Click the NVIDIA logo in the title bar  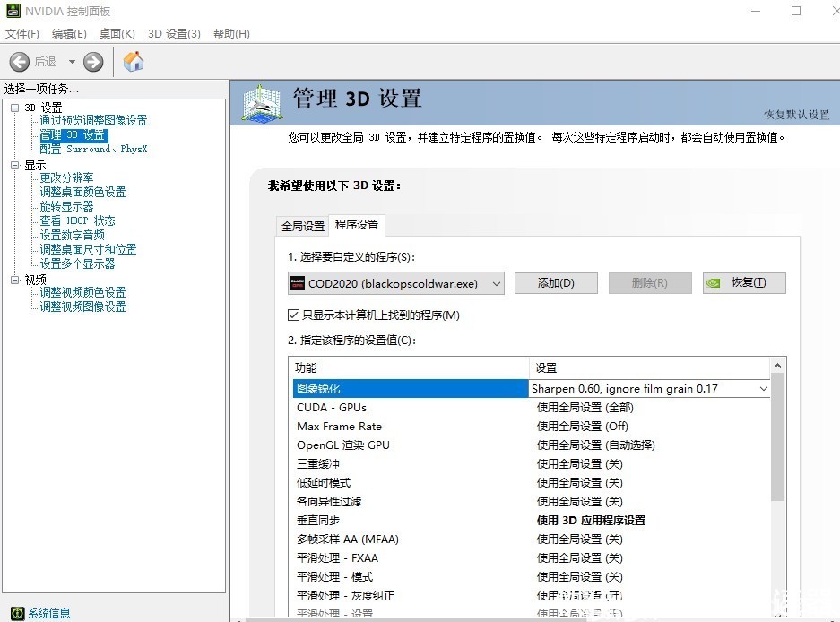click(13, 11)
